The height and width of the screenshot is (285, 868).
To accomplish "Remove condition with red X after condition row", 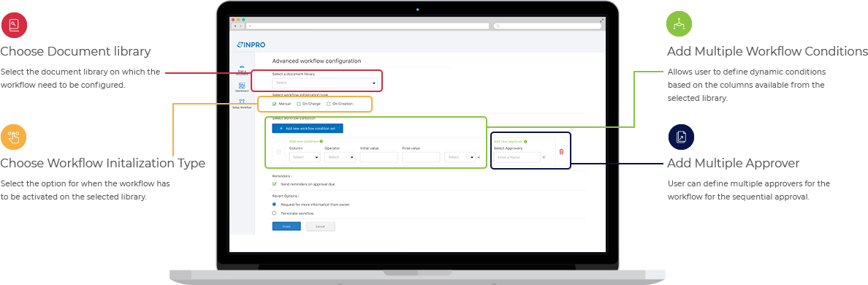I will (x=479, y=157).
